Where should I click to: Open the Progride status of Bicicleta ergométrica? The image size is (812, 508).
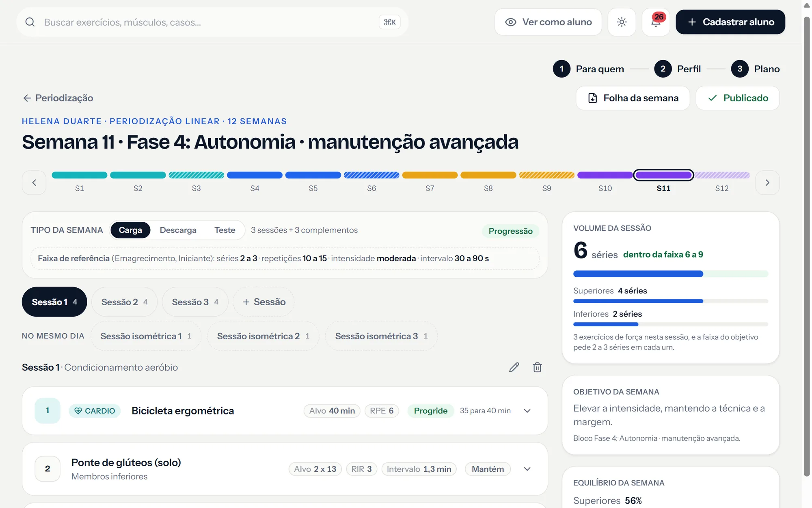pos(430,411)
